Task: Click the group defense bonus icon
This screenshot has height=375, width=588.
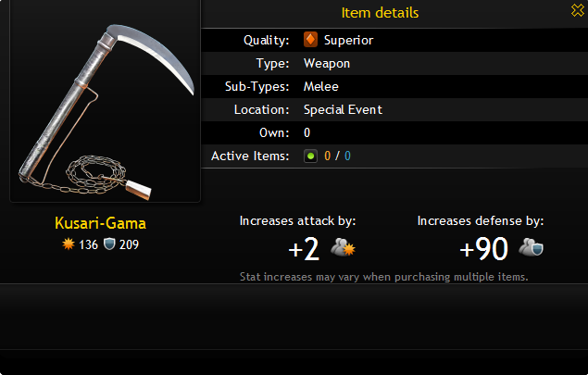Action: pos(531,247)
